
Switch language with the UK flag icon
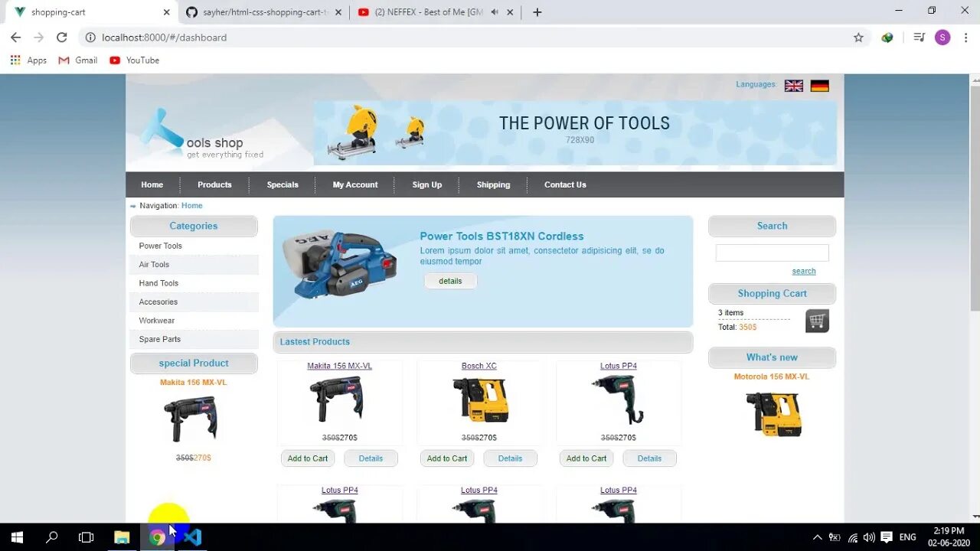pos(794,86)
